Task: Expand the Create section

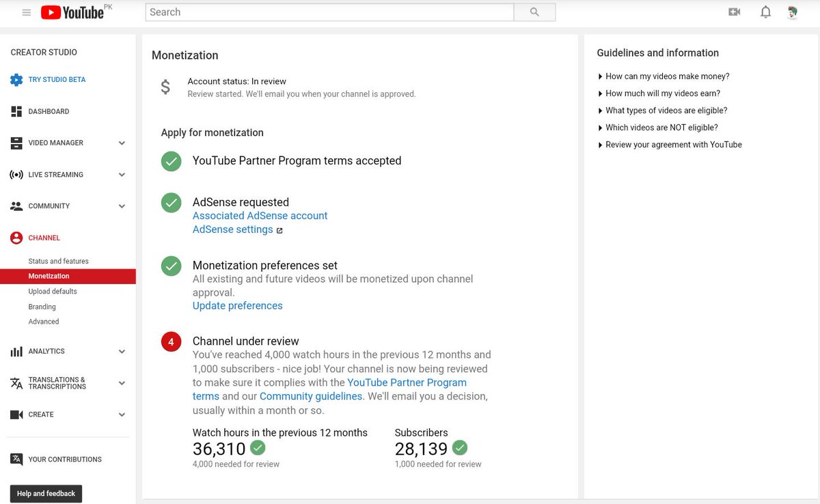Action: click(122, 415)
